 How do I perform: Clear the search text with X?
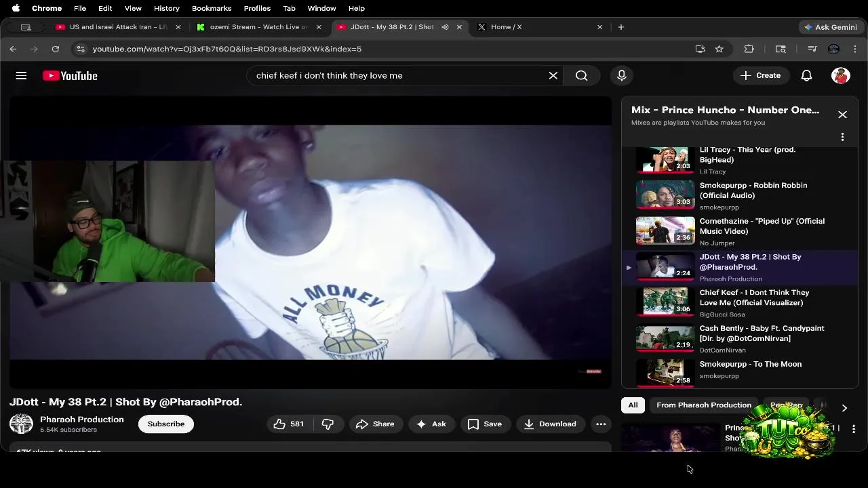pos(553,75)
